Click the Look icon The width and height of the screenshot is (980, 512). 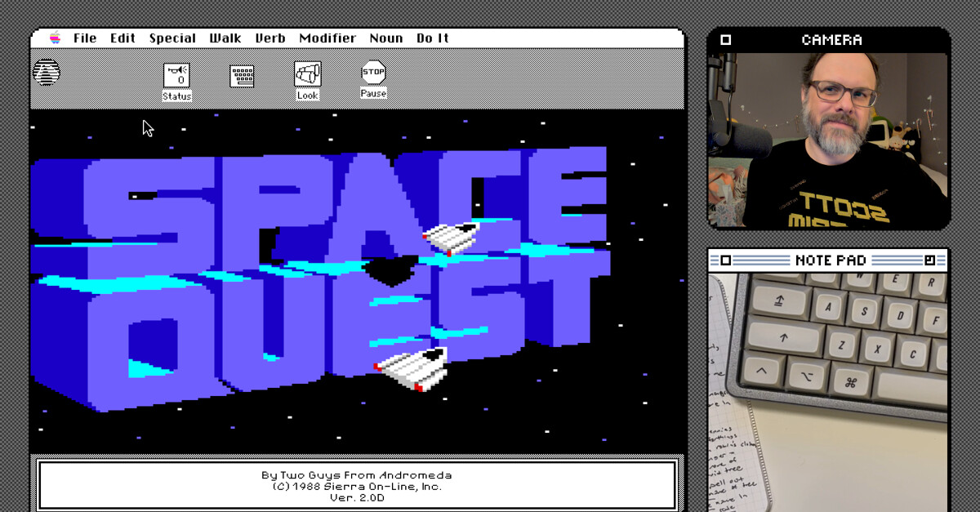click(x=308, y=74)
